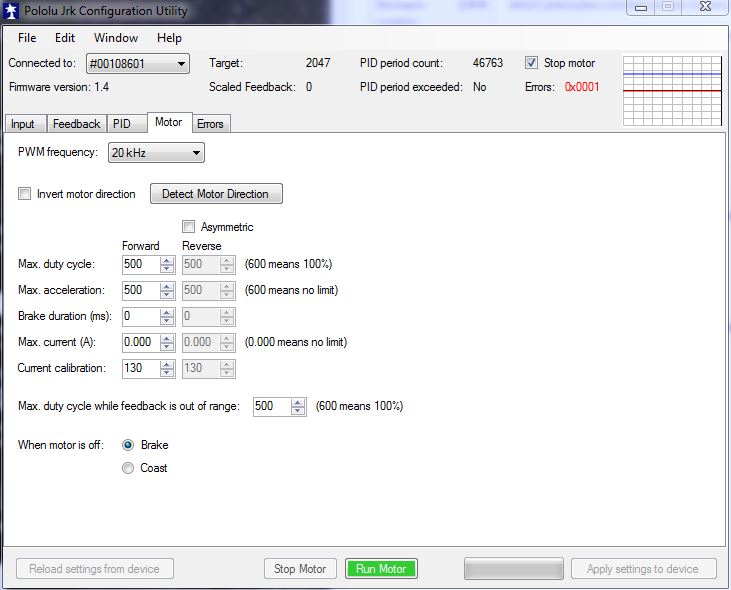
Task: Increase Forward Max. current with up arrow
Action: pos(167,339)
